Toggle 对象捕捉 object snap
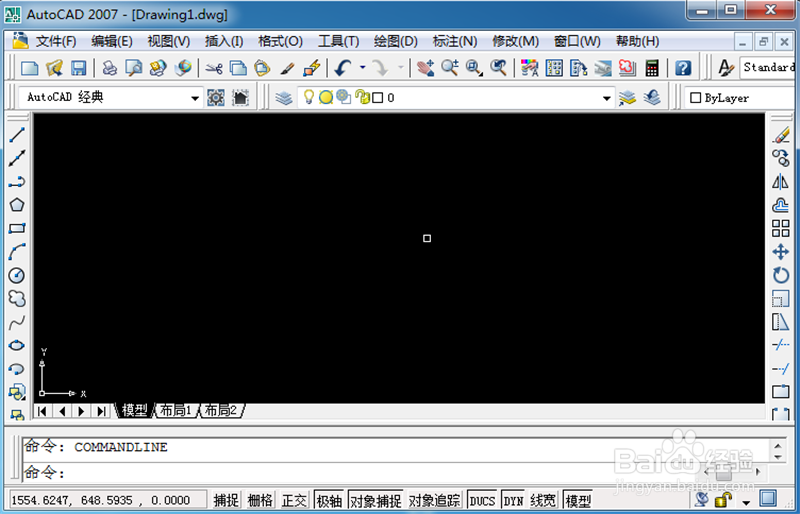 [376, 500]
